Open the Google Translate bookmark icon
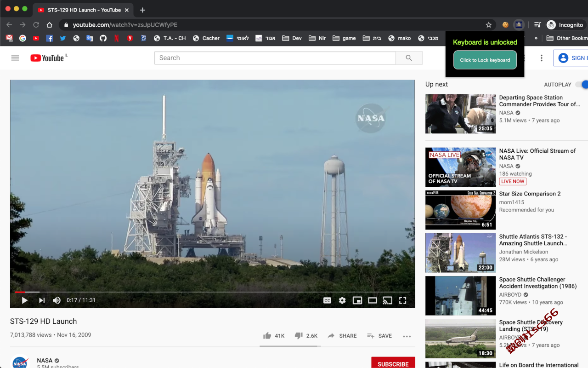Viewport: 588px width, 368px height. (x=90, y=38)
